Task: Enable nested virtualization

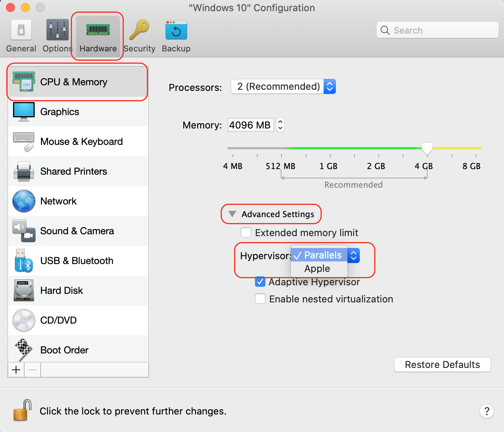Action: (x=260, y=299)
